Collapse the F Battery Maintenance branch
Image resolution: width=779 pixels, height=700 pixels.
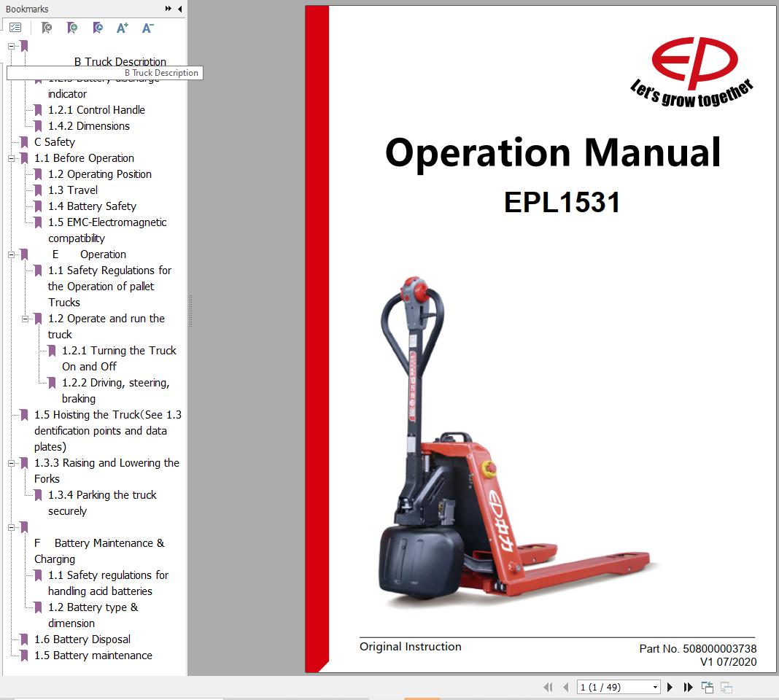(x=11, y=528)
